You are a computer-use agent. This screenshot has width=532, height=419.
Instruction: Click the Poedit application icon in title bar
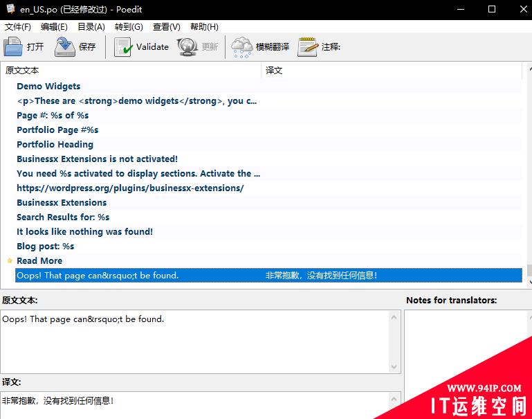(x=11, y=9)
